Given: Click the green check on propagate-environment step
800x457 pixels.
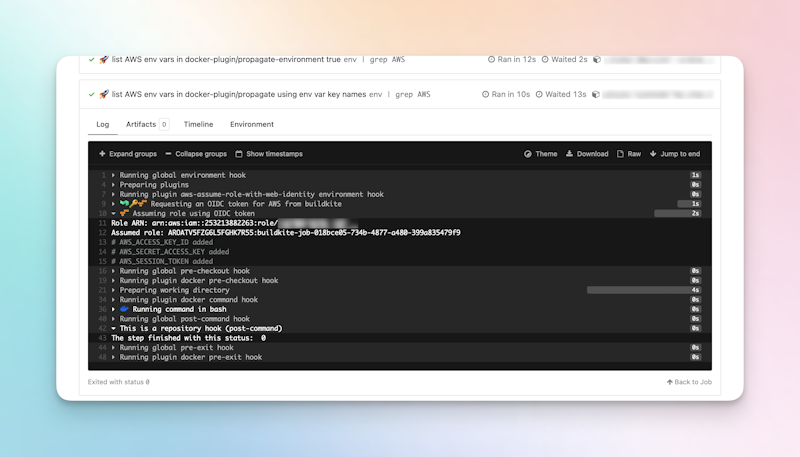Looking at the screenshot, I should (91, 60).
